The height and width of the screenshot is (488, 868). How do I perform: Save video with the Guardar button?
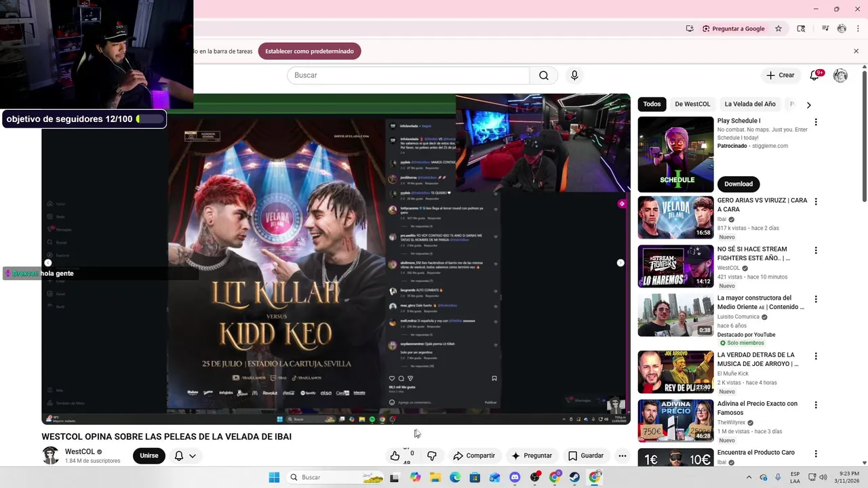click(x=585, y=455)
